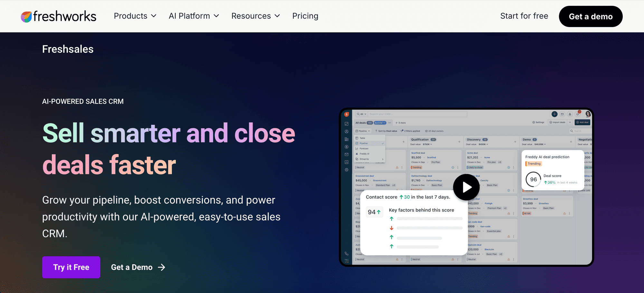Click the dollar deals icon in the preview sidebar

coord(346,147)
